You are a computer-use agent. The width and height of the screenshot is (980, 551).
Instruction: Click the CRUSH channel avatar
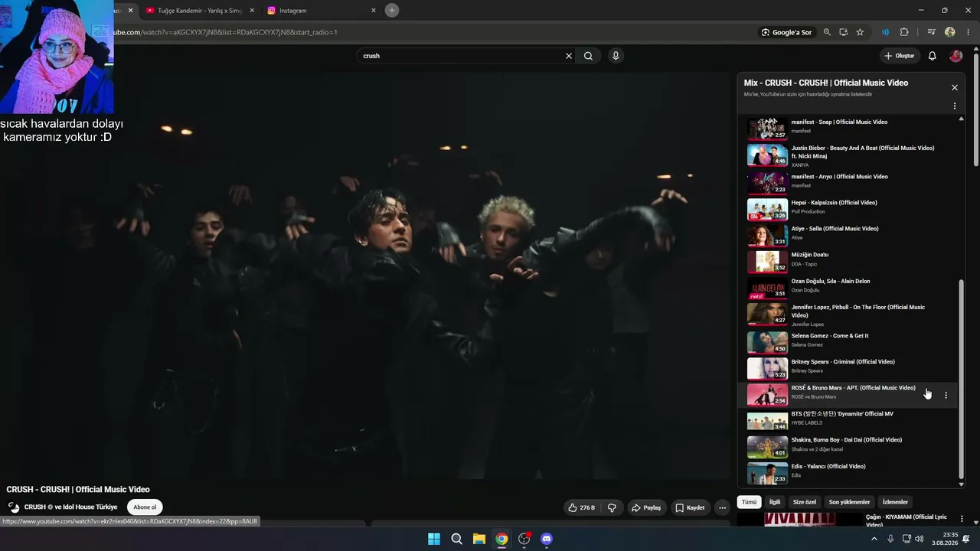pos(14,507)
